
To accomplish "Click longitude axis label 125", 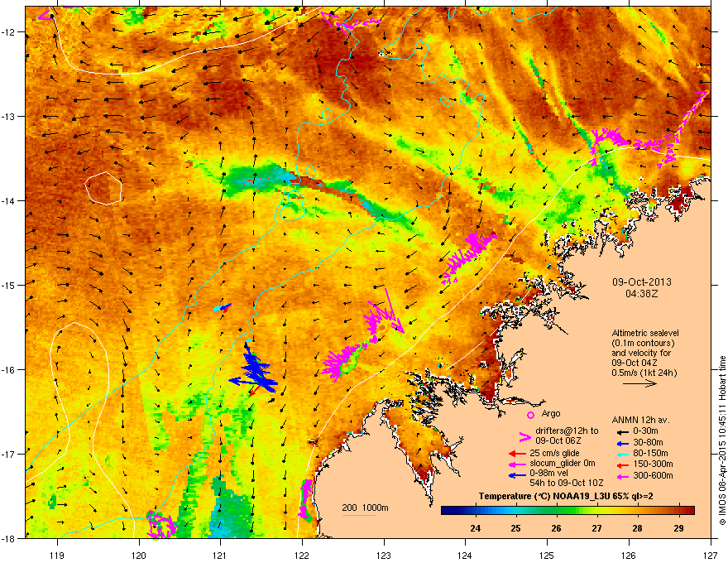I will (x=547, y=555).
